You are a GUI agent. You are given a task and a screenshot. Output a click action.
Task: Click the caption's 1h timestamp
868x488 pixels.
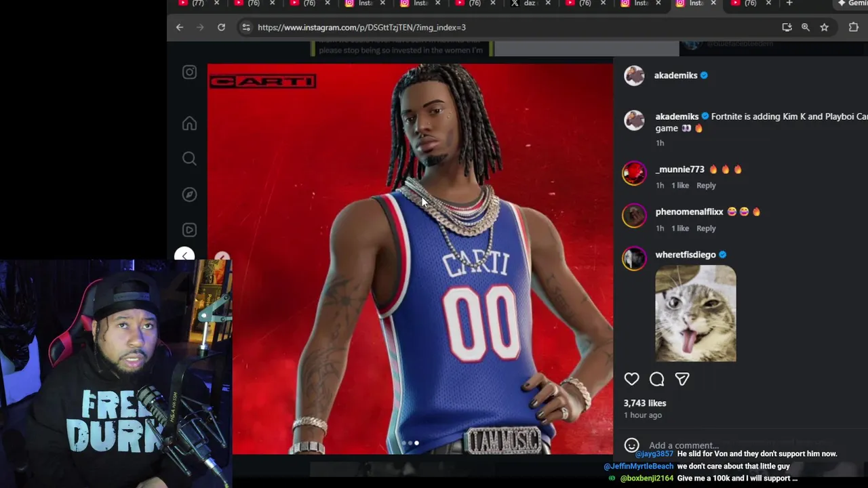point(660,143)
